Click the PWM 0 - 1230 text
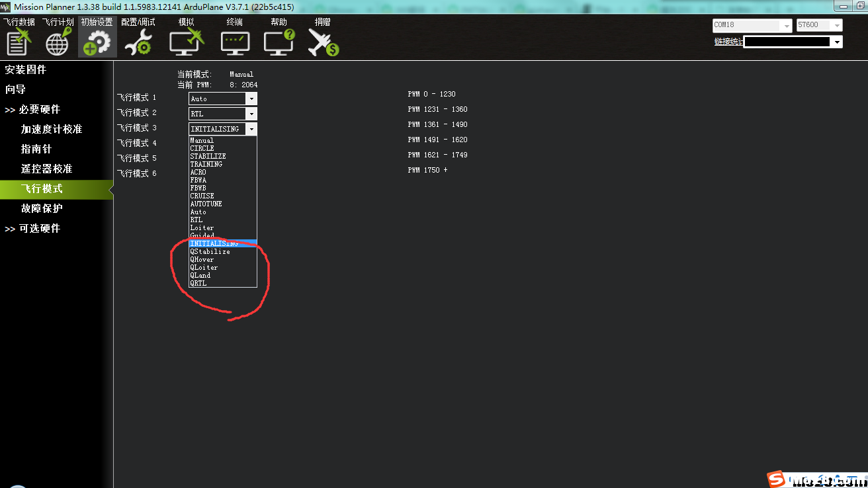Screen dimensions: 868x488 tap(431, 94)
